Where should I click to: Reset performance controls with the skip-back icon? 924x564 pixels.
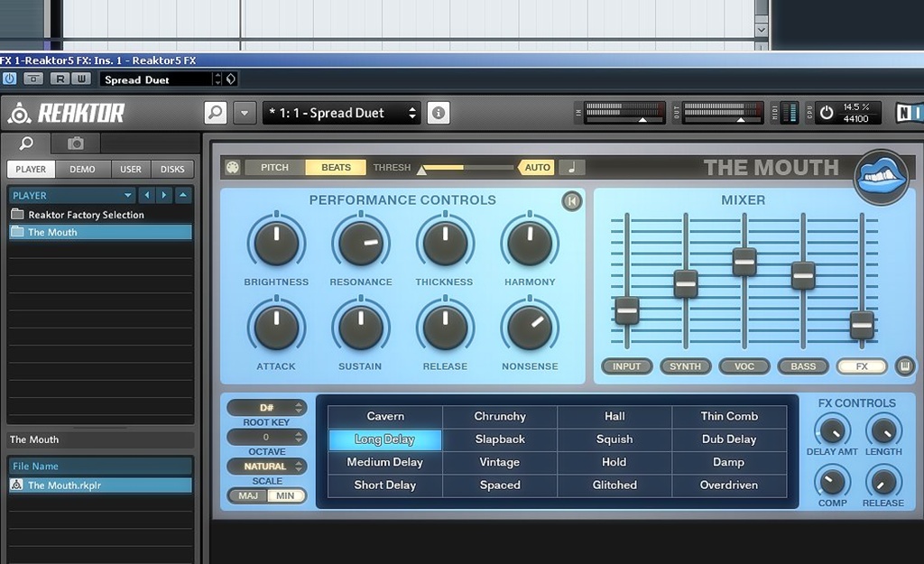click(571, 201)
